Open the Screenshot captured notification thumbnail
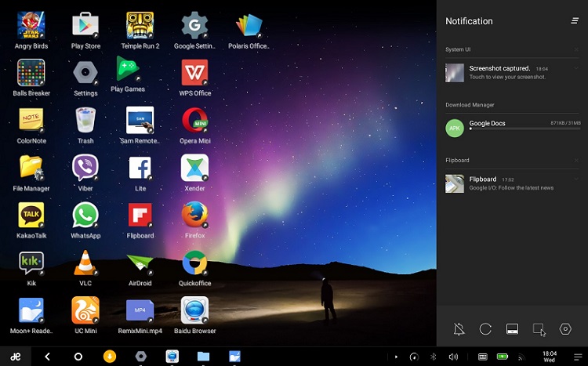 [455, 73]
